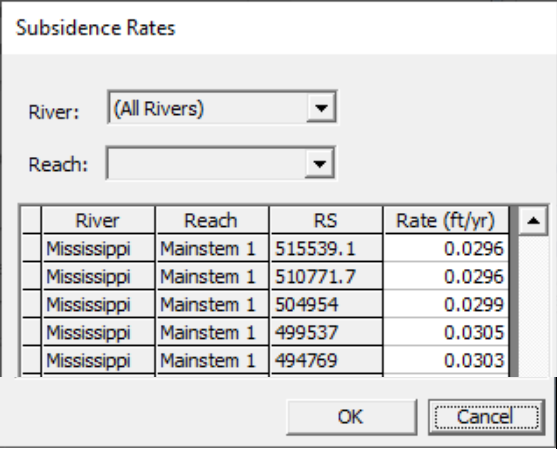Click the Cancel button

coord(486,417)
